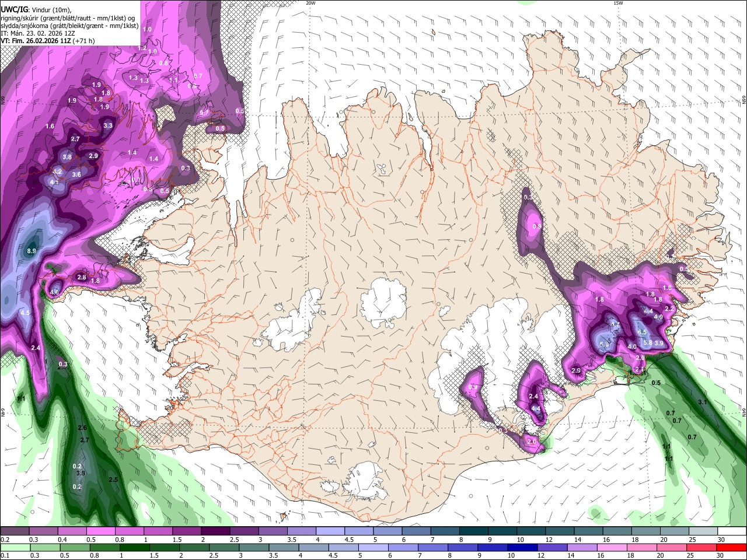Click the 'IT: Mán. 23. 02. 2026 12Z' line

pos(38,33)
